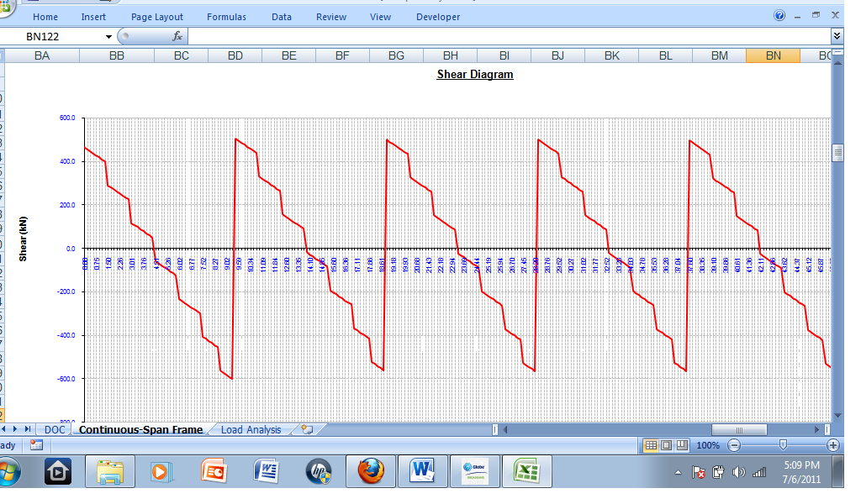Select Normal view icon in status bar

pyautogui.click(x=649, y=444)
